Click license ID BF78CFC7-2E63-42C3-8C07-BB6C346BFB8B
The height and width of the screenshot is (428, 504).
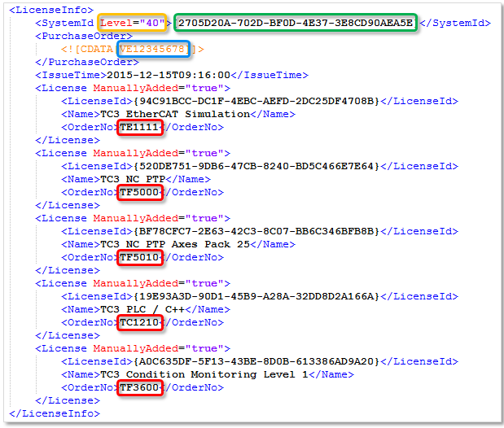[256, 231]
